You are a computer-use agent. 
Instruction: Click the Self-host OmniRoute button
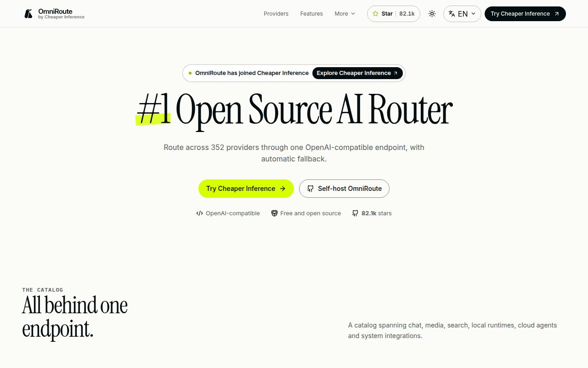click(344, 189)
